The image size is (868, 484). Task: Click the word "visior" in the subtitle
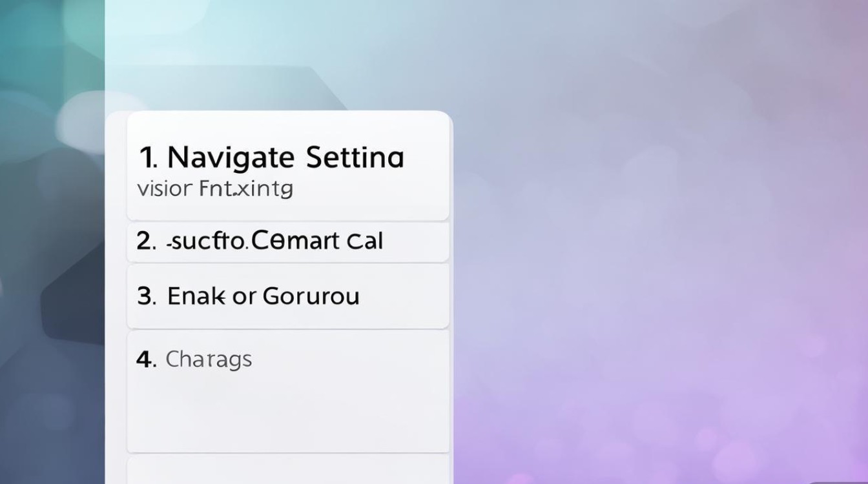click(164, 189)
